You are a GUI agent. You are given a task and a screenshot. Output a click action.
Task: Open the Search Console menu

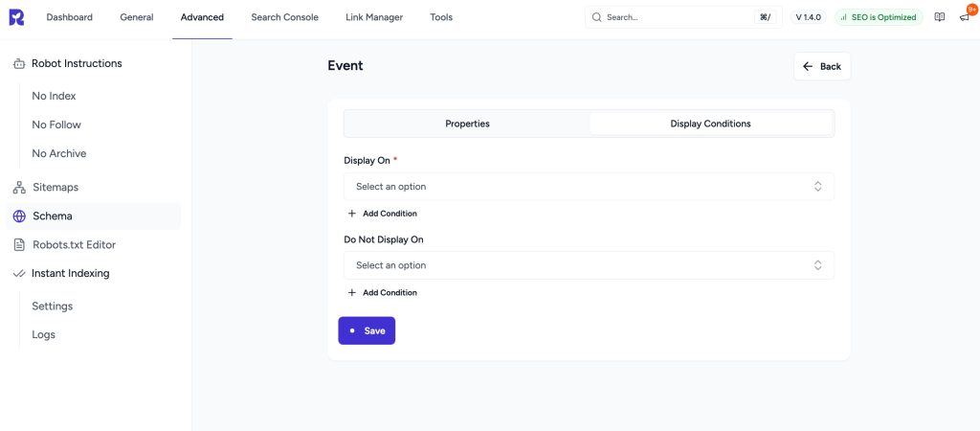[284, 17]
